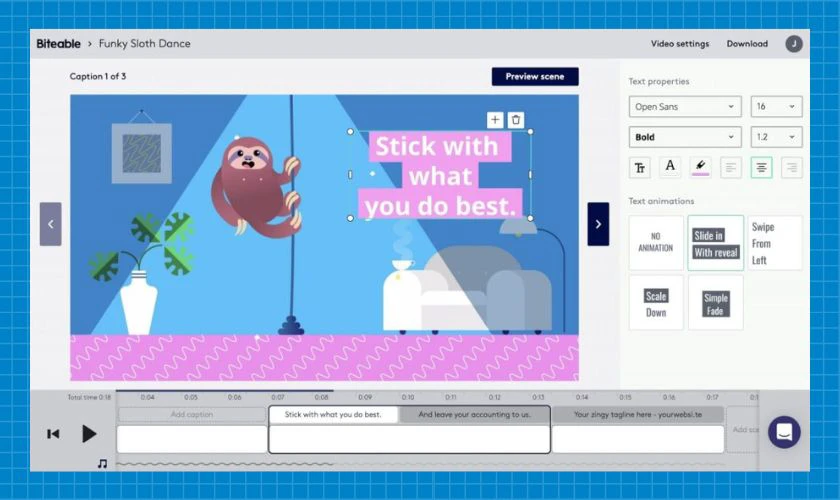Open the Open Sans font dropdown
The width and height of the screenshot is (840, 500).
click(685, 107)
